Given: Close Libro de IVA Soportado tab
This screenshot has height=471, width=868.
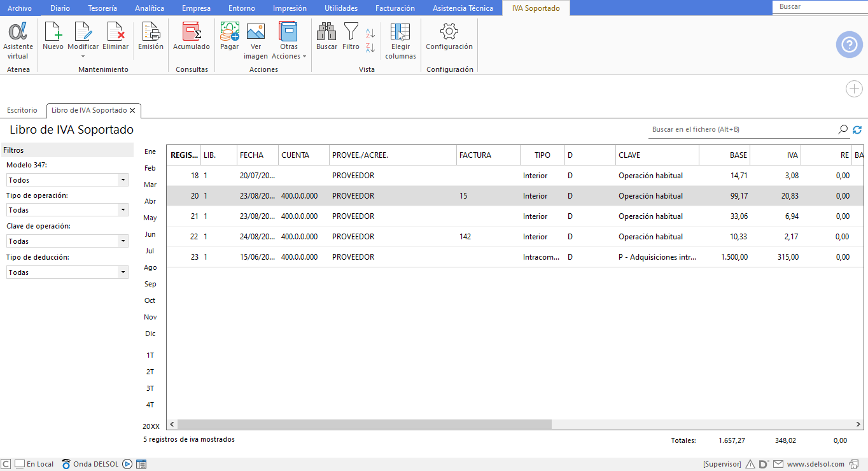Looking at the screenshot, I should pos(132,110).
